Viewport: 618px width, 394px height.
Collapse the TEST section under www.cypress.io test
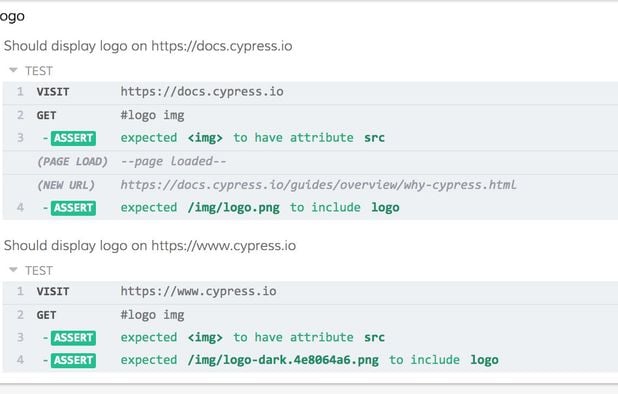pyautogui.click(x=31, y=271)
